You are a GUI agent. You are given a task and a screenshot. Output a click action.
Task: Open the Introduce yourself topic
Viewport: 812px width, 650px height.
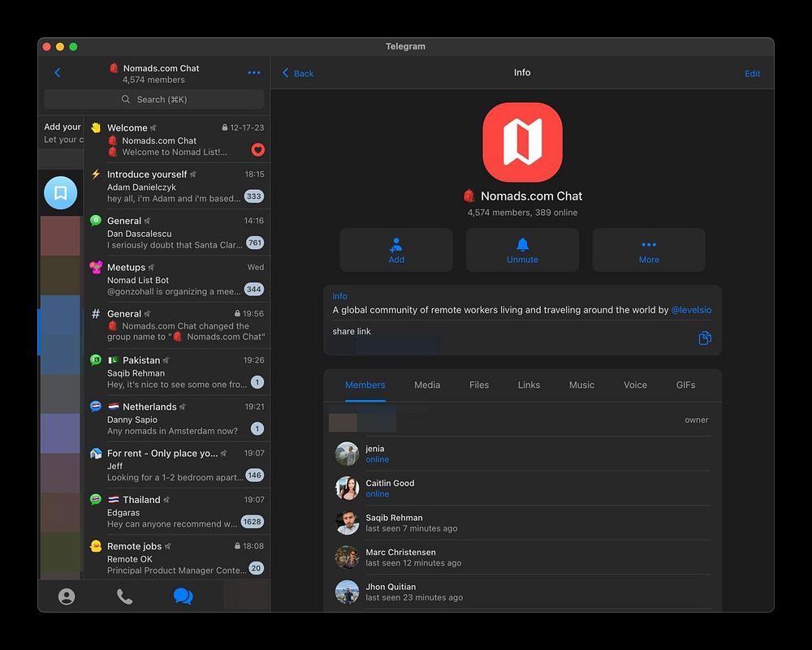177,186
